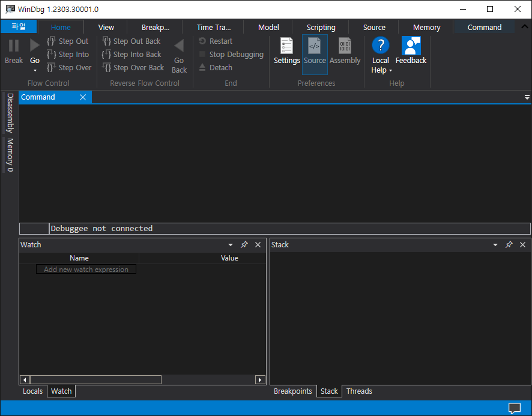Click Stop Debugging
The height and width of the screenshot is (416, 532).
point(231,54)
